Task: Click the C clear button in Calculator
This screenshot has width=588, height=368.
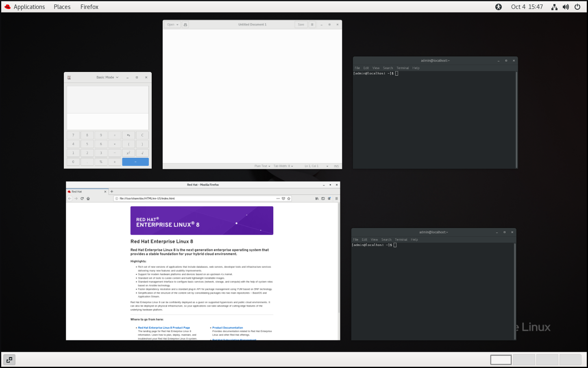Action: pos(142,135)
